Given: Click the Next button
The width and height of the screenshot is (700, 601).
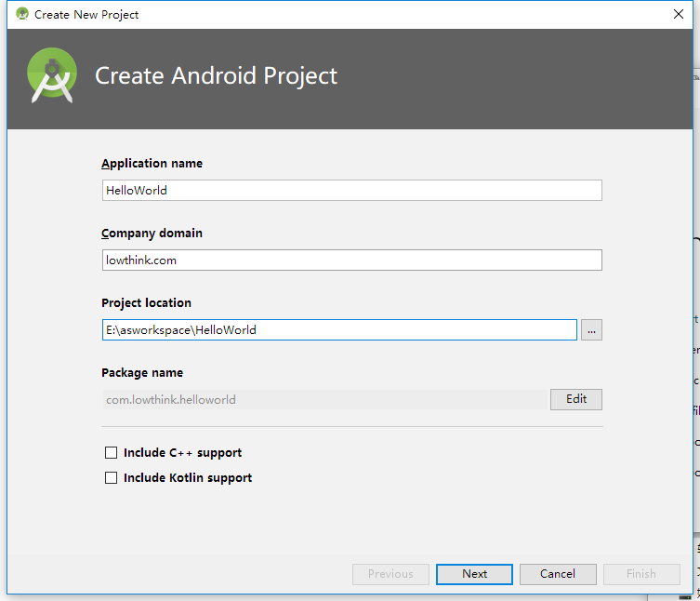Looking at the screenshot, I should [x=474, y=574].
